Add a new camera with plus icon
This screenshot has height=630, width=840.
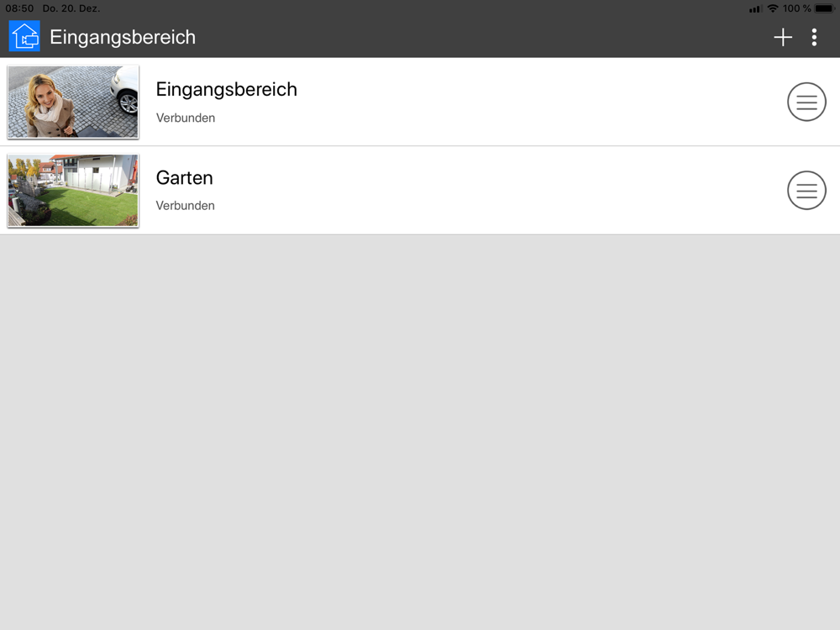pos(783,37)
